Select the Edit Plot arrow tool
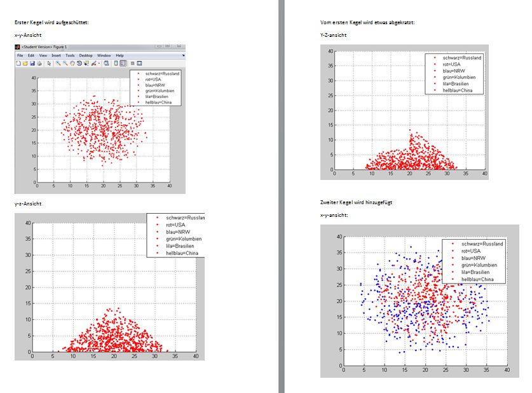 (49, 64)
